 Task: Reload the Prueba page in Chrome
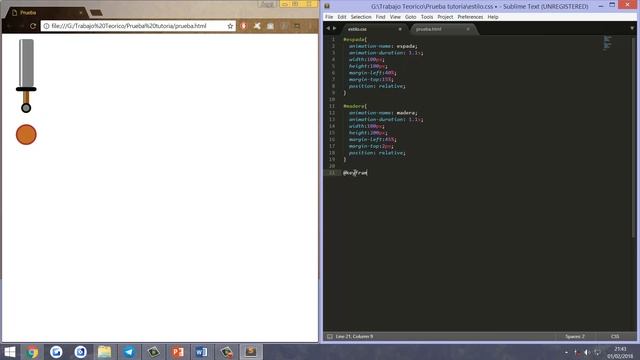33,26
